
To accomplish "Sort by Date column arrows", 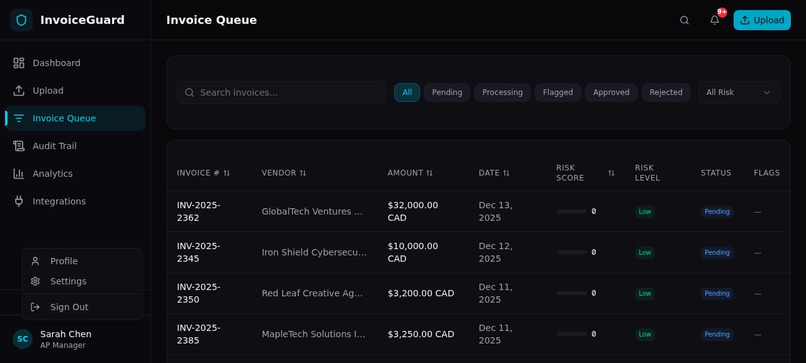I will pyautogui.click(x=506, y=173).
